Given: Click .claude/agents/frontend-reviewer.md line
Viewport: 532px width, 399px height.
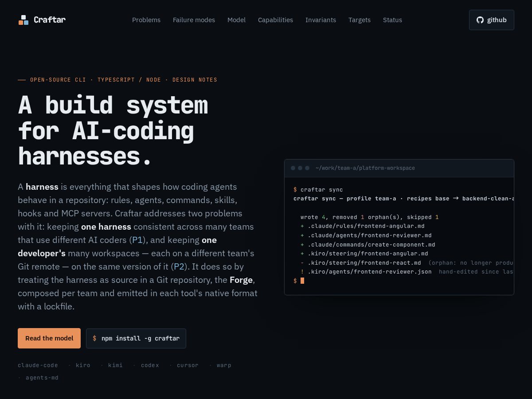Looking at the screenshot, I should pos(366,235).
